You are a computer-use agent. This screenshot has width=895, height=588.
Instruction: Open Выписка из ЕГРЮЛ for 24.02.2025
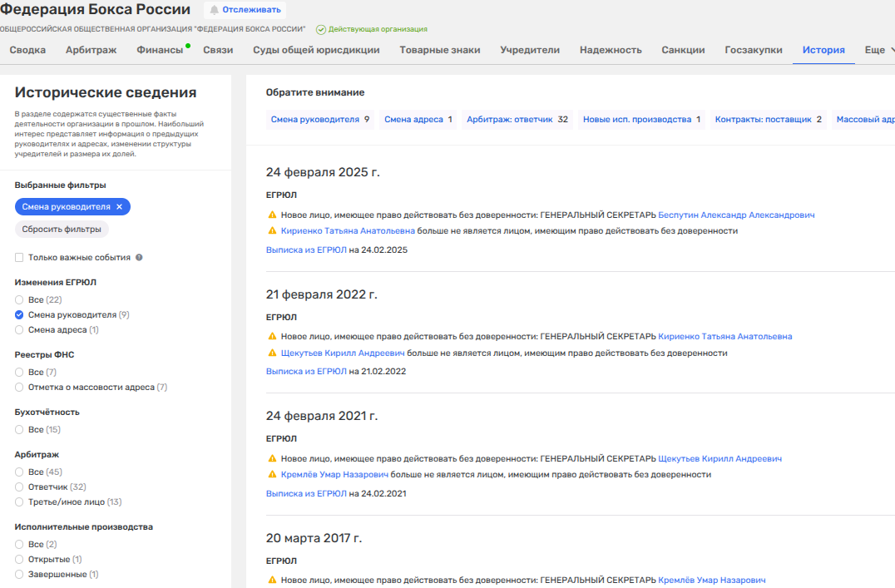pyautogui.click(x=305, y=250)
